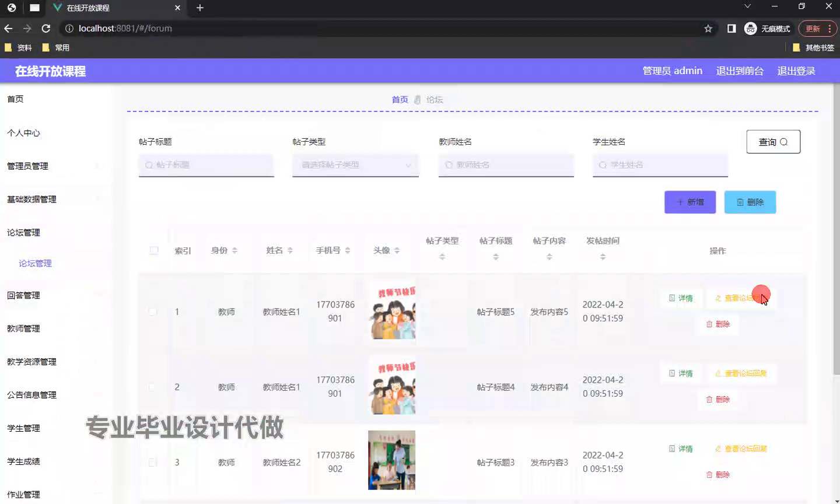This screenshot has width=840, height=504.
Task: Sort by the 发帖时间 column arrows
Action: point(603,257)
